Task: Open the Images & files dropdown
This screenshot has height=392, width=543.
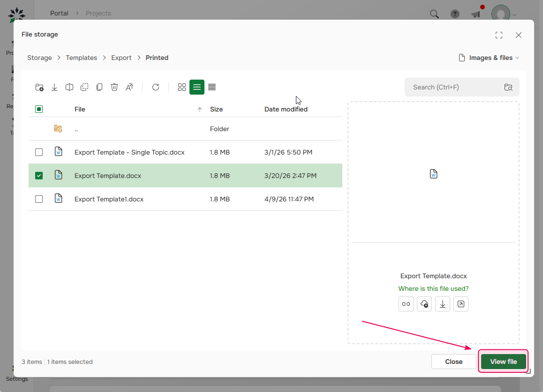Action: 489,58
